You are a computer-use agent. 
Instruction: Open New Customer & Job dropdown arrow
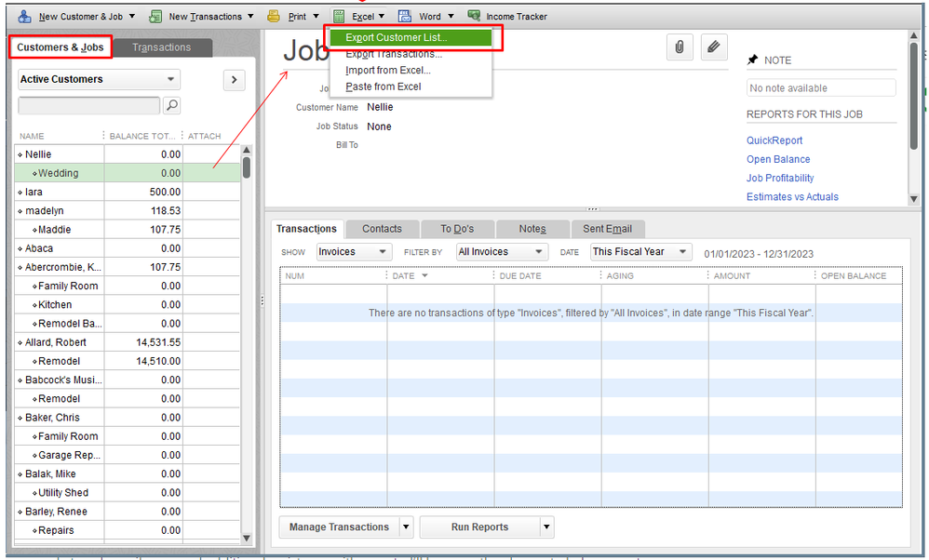point(131,16)
